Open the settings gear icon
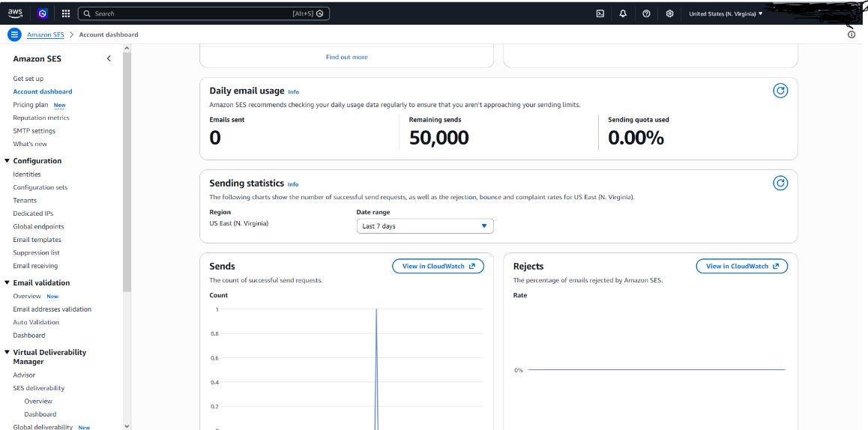868x430 pixels. [669, 13]
